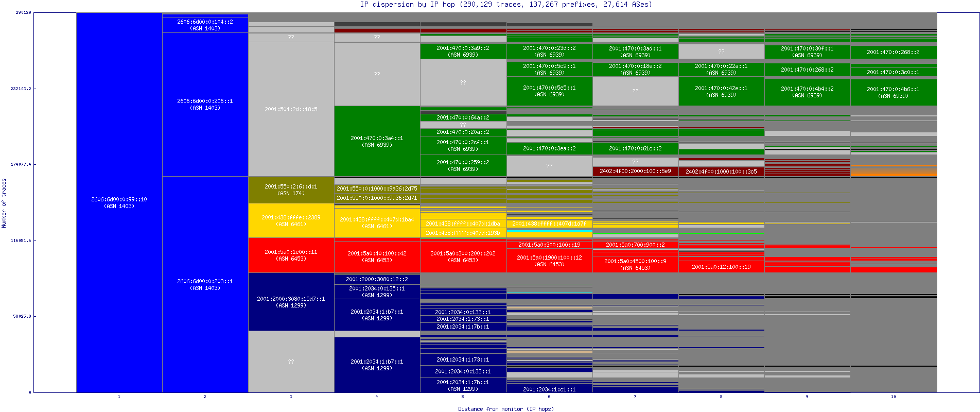
Task: Click the green 2001:470:0:3a4::1 block
Action: coord(377,141)
